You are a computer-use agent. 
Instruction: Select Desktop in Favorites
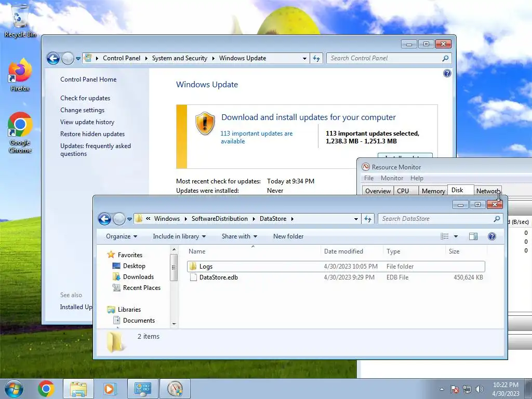point(134,266)
